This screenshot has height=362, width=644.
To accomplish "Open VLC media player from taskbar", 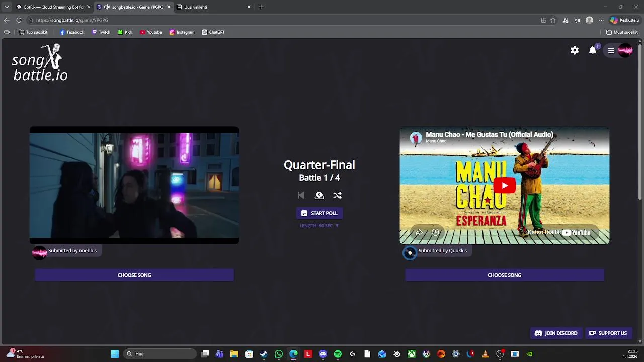I will [x=485, y=354].
